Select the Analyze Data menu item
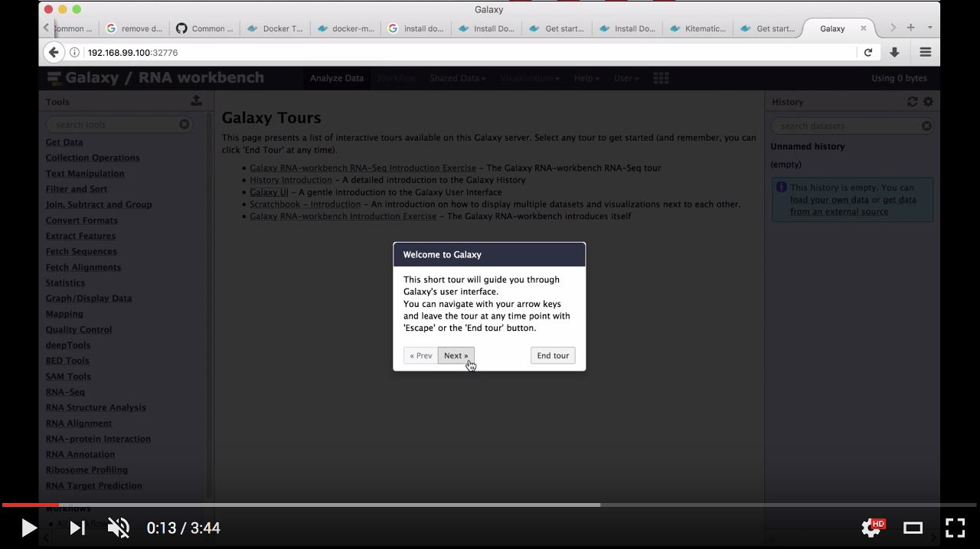The width and height of the screenshot is (980, 549). 337,78
